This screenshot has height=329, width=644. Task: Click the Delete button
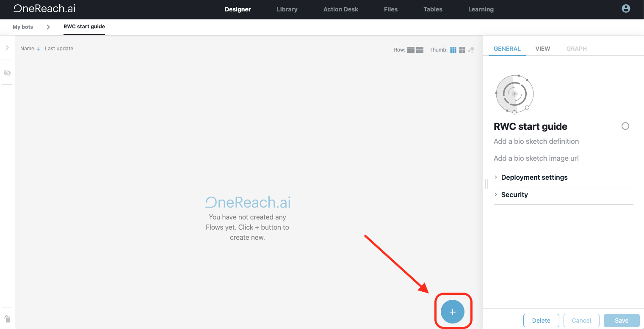(541, 321)
